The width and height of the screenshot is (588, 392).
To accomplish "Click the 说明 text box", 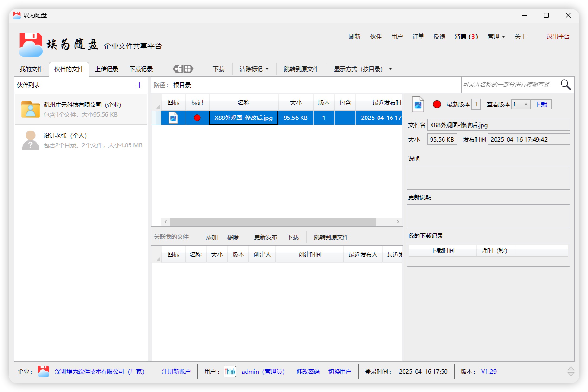I will click(488, 177).
